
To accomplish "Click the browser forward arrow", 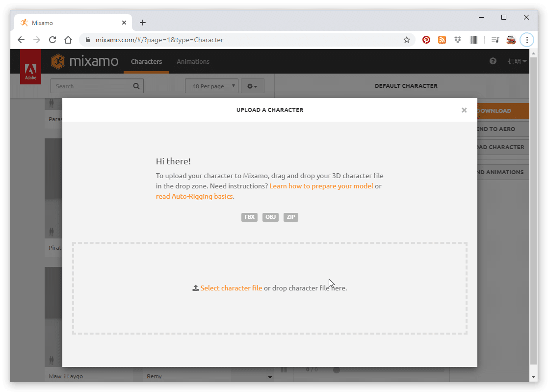I will coord(37,40).
